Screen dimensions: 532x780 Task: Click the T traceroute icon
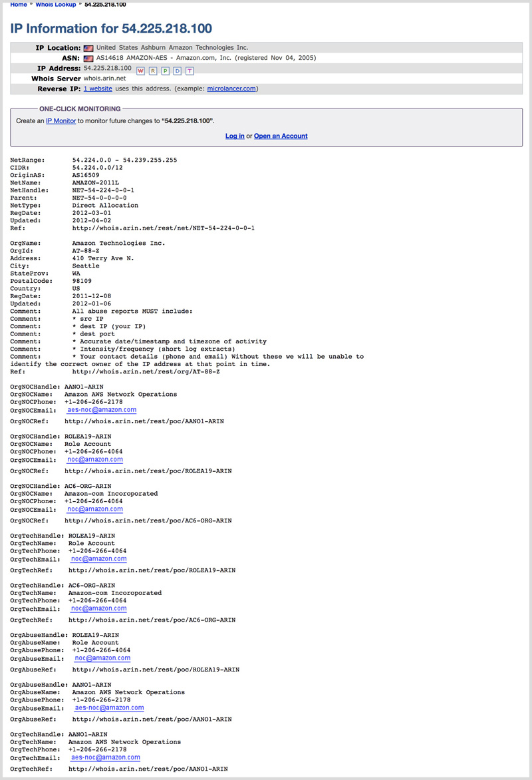(x=190, y=71)
